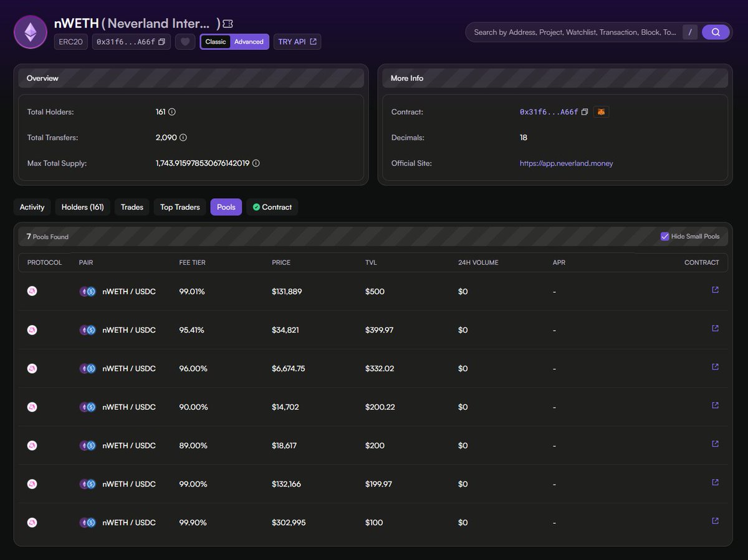Show info for Total Holders
748x560 pixels.
(x=172, y=112)
